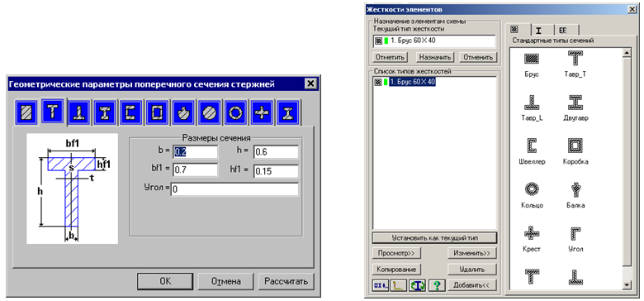Select the T-section tab with top flange
Viewport: 644px width, 301px height.
click(53, 111)
